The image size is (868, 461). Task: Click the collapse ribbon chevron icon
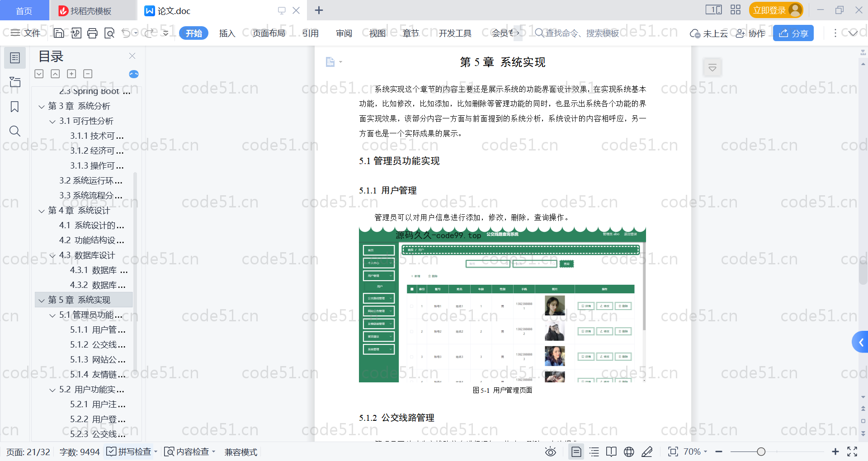pos(853,33)
